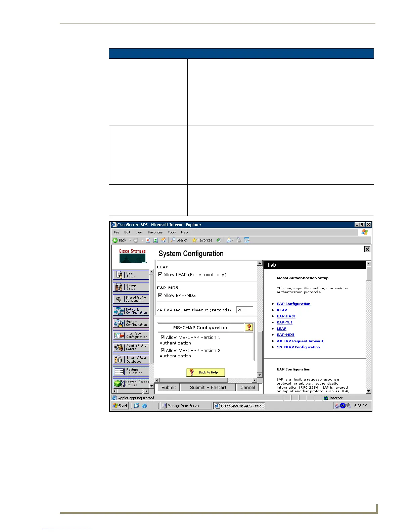Click the browser Back arrow button
This screenshot has height=532, width=411.
pyautogui.click(x=120, y=240)
